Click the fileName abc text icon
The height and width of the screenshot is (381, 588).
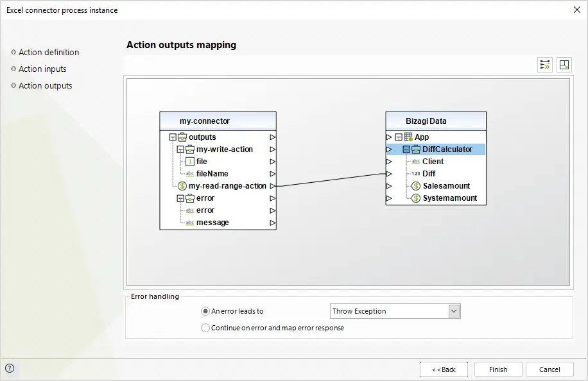tap(190, 174)
